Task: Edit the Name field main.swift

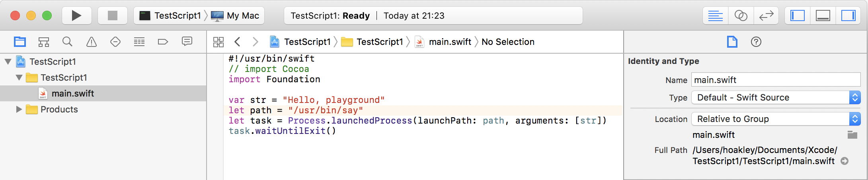Action: pos(776,80)
